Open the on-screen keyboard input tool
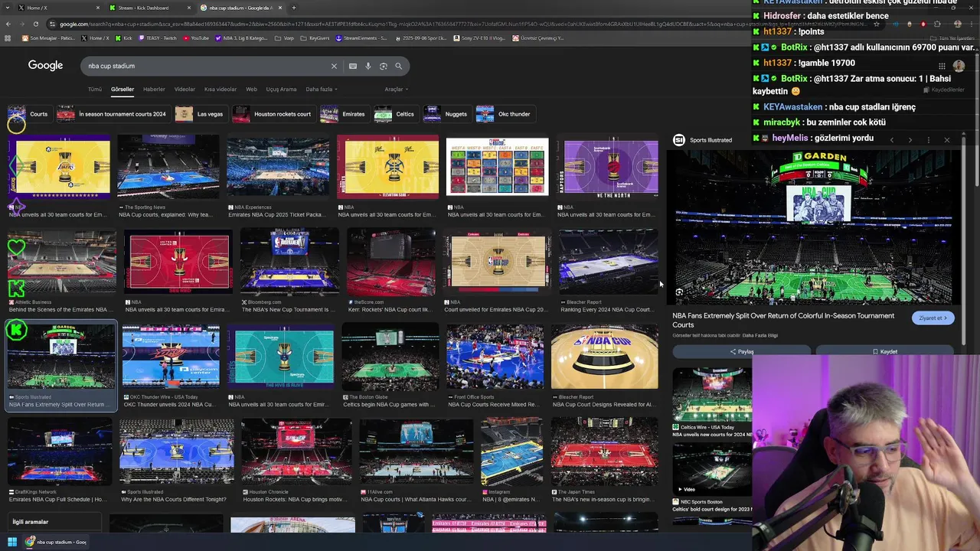 point(352,66)
